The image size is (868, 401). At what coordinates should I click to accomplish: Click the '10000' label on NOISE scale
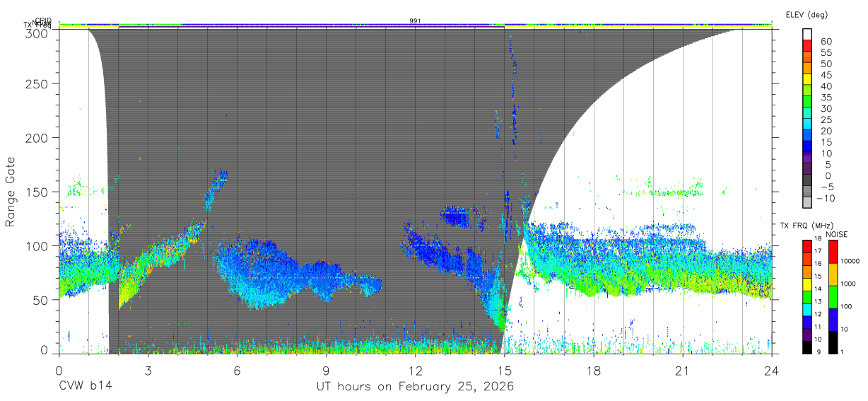pos(850,261)
